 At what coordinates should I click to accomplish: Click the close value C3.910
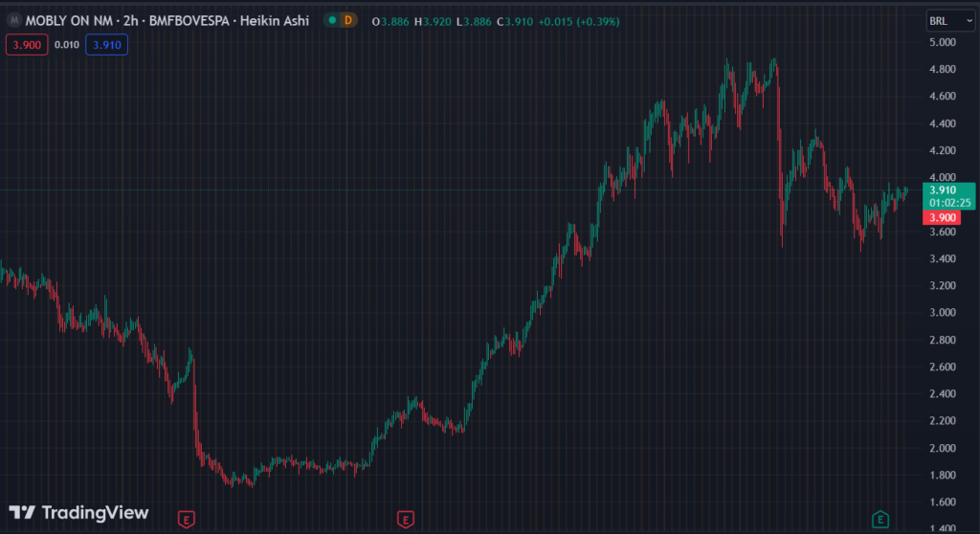pyautogui.click(x=515, y=21)
